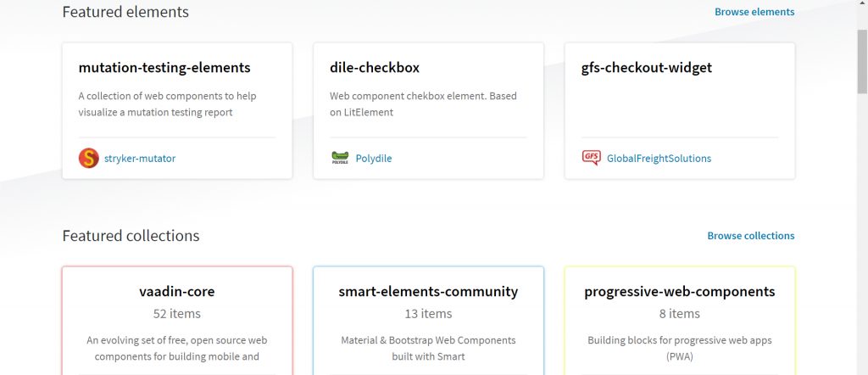Click the '52 items' count text

click(x=177, y=314)
